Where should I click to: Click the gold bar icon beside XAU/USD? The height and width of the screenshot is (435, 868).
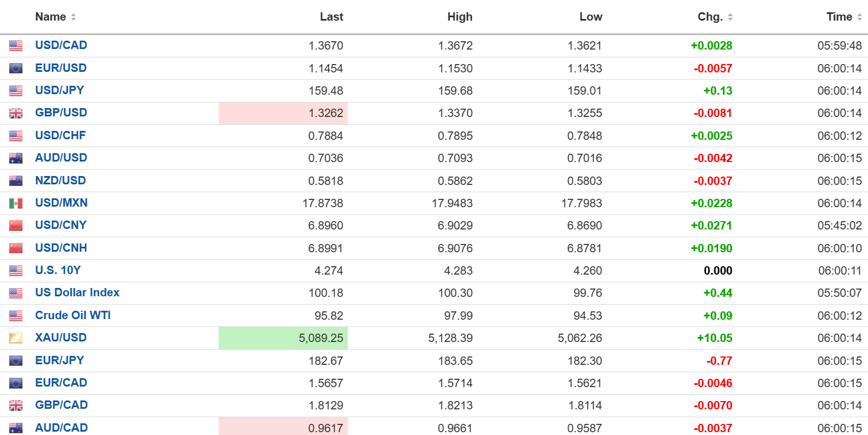(16, 338)
